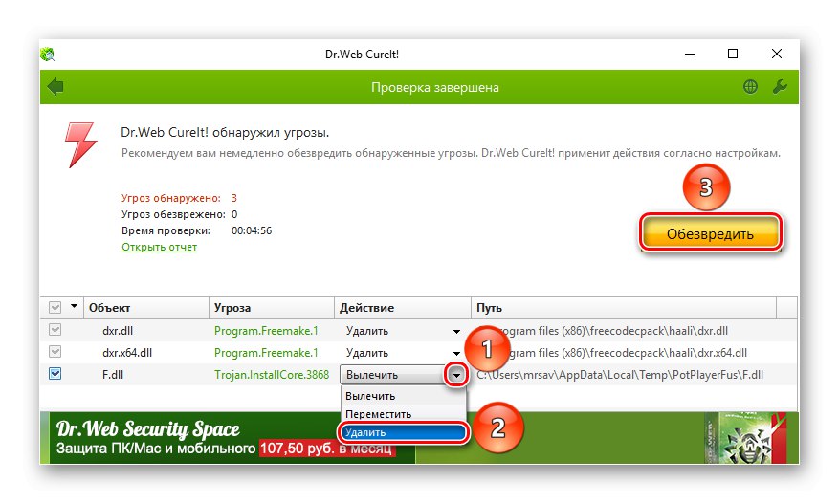Image resolution: width=839 pixels, height=504 pixels.
Task: Open the action dropdown for dxr.x64.dll
Action: coord(456,353)
